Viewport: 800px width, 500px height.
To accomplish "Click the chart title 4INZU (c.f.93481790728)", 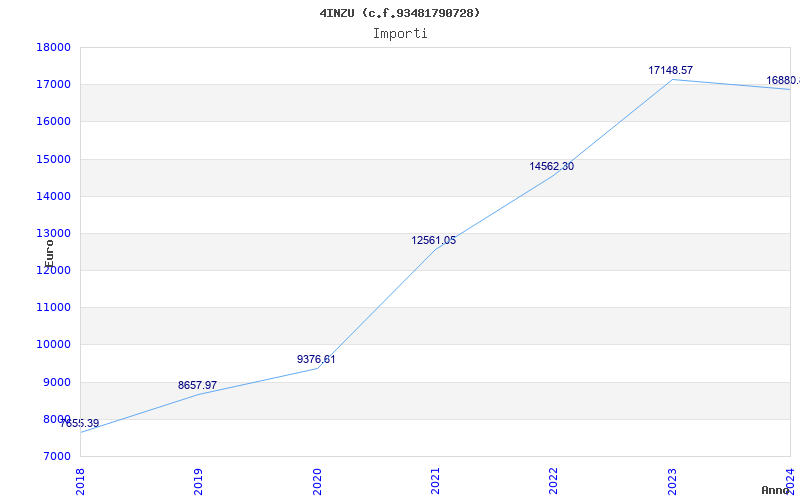I will tap(399, 13).
